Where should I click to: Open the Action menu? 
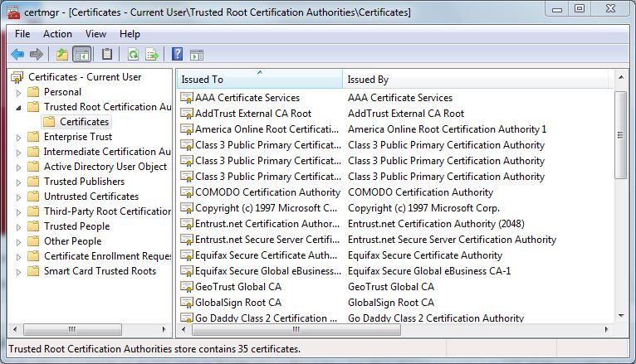57,34
